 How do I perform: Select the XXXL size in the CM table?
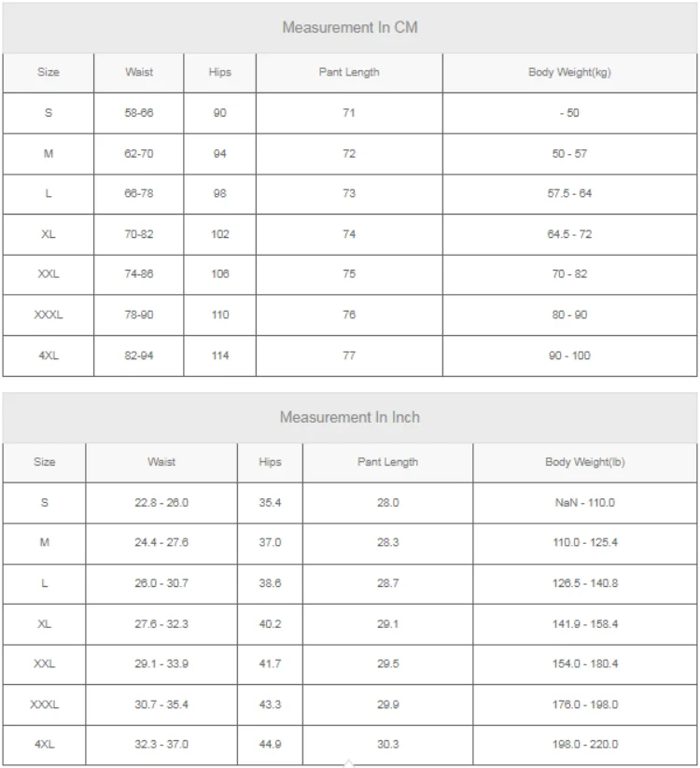(x=48, y=314)
